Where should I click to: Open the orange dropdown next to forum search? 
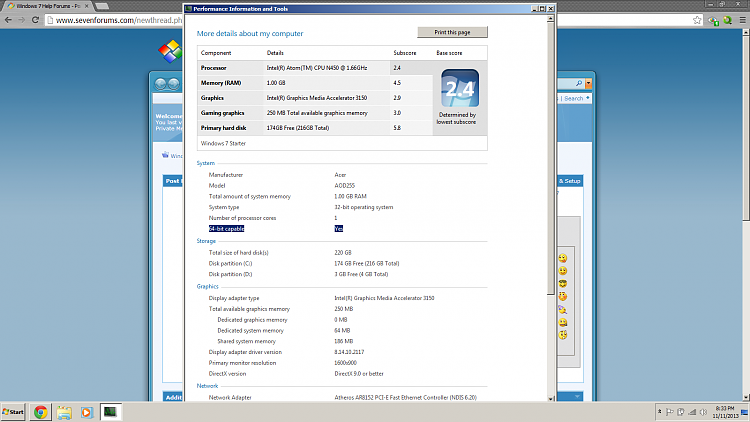pos(588,84)
